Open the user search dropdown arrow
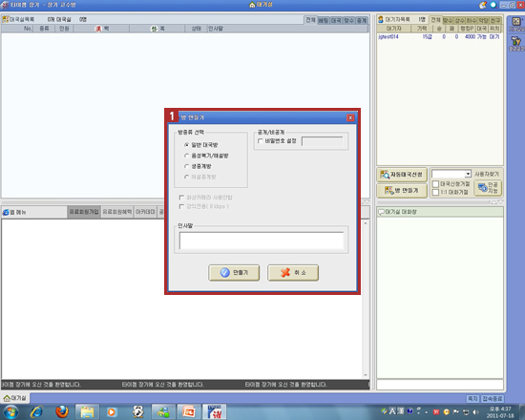 point(468,174)
